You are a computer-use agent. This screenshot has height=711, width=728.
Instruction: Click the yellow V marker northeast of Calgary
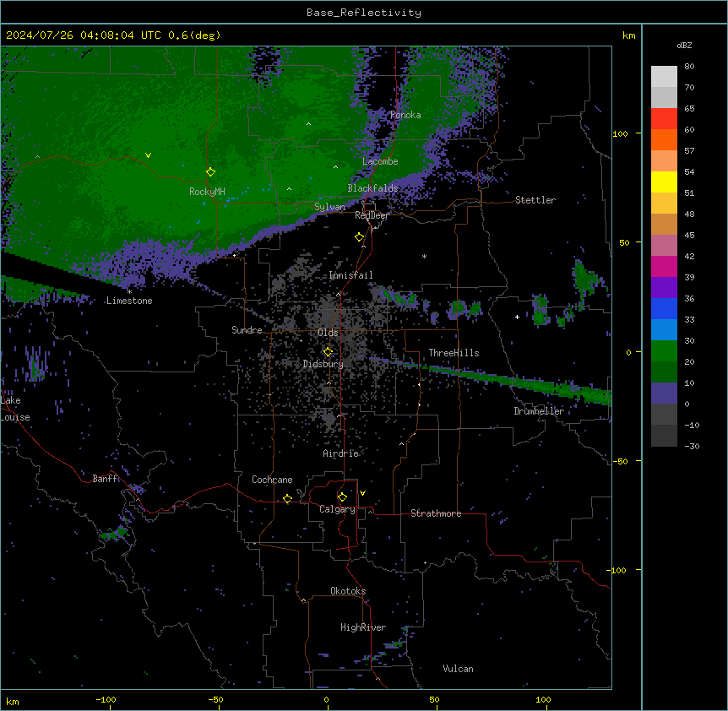click(x=362, y=493)
